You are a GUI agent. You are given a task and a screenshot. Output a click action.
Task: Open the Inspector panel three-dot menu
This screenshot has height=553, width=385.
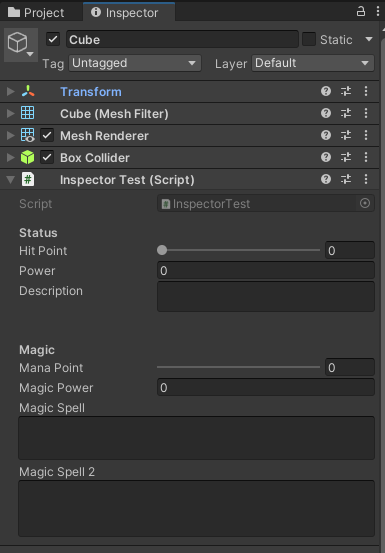(378, 12)
